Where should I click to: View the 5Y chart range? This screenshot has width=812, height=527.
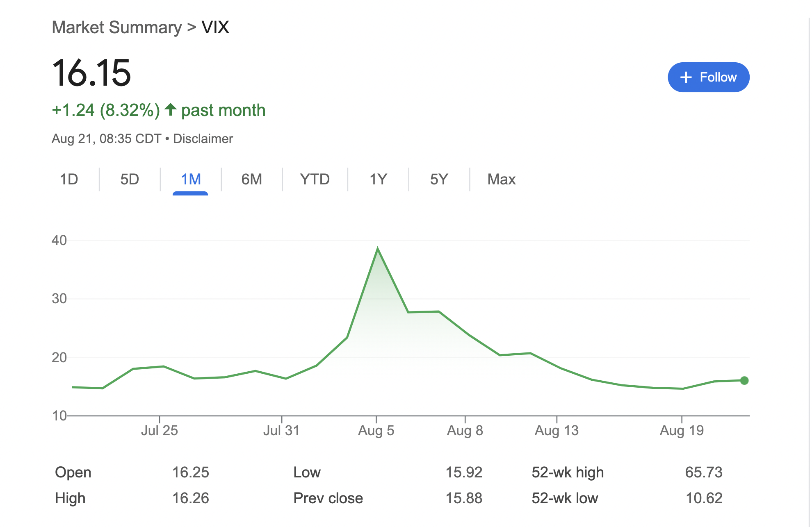[x=439, y=179]
